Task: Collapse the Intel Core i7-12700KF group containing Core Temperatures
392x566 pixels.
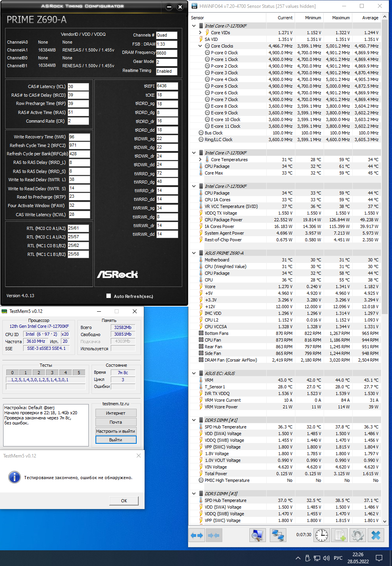Action: [x=194, y=153]
